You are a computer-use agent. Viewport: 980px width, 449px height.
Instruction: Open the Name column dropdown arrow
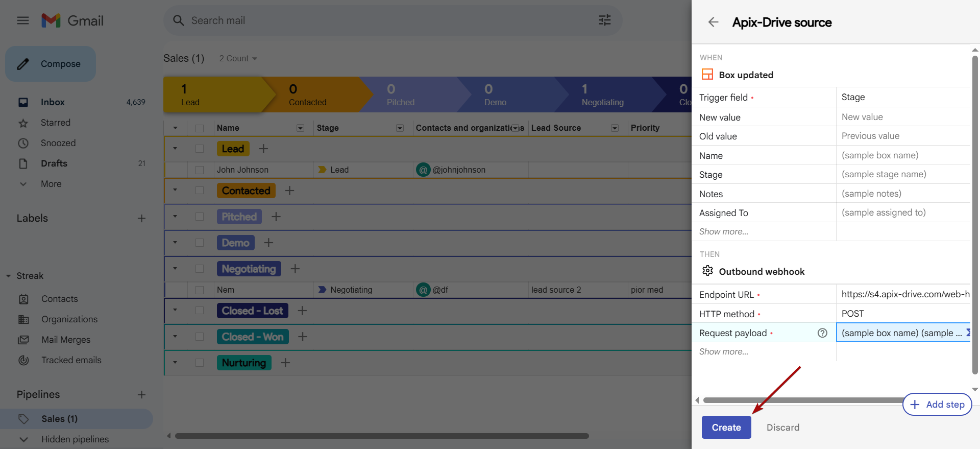(x=300, y=128)
